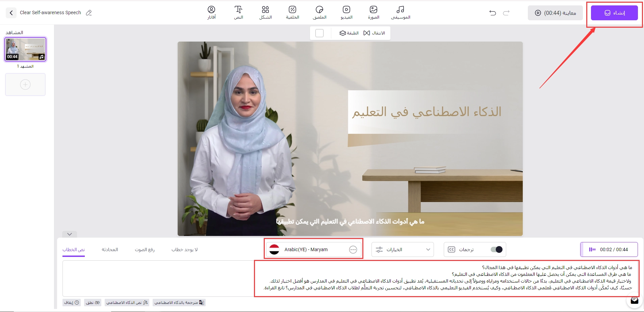This screenshot has width=644, height=312.
Task: Select the title text الذكاء الاصطناعي في التعليم
Action: click(427, 112)
